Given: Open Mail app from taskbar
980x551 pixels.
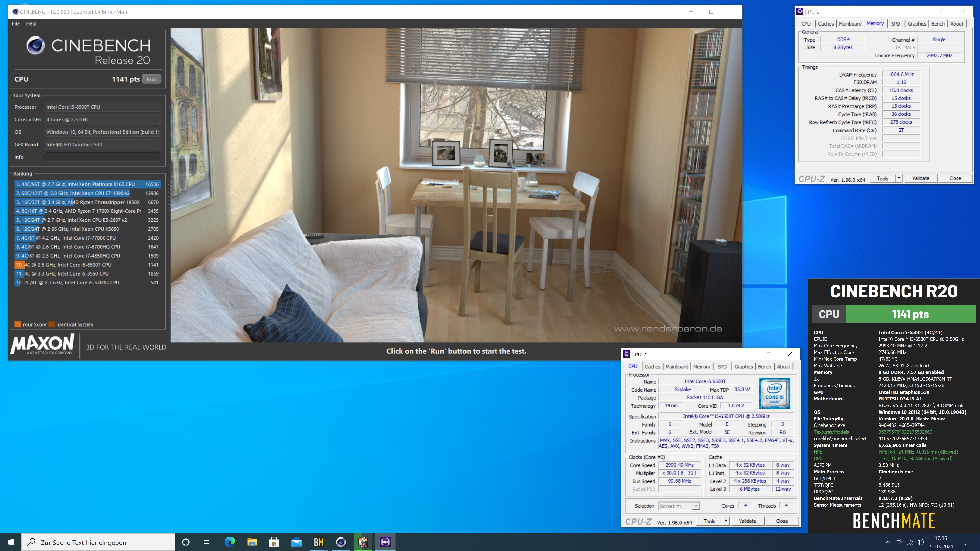Looking at the screenshot, I should coord(296,542).
